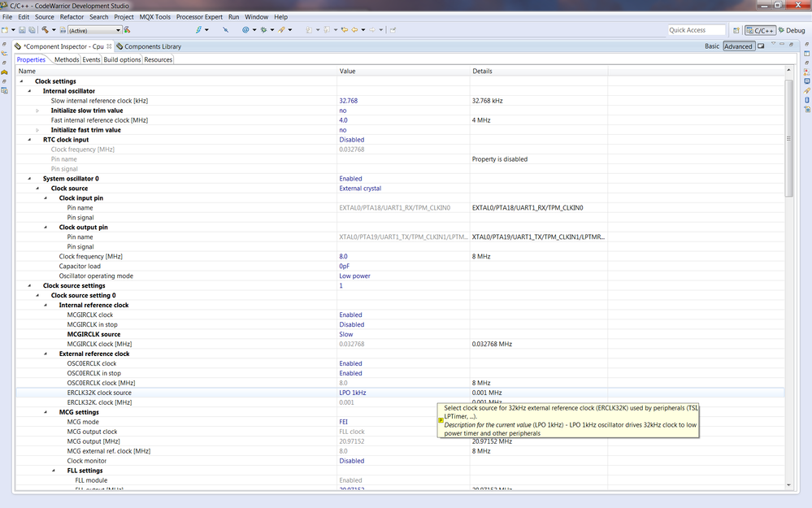Click the table view icon in right trim

807,54
